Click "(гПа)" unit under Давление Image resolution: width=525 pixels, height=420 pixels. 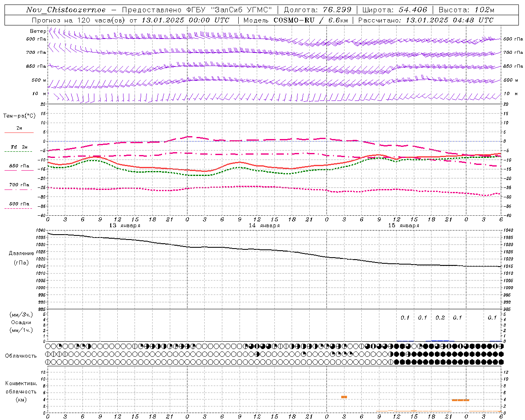pyautogui.click(x=21, y=262)
